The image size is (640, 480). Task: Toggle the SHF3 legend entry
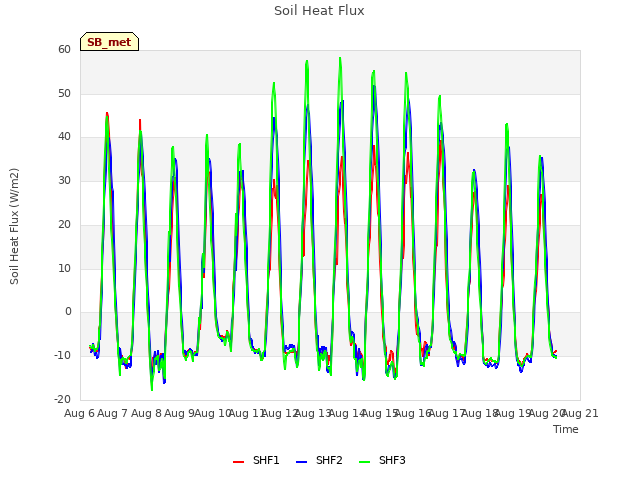tap(382, 461)
